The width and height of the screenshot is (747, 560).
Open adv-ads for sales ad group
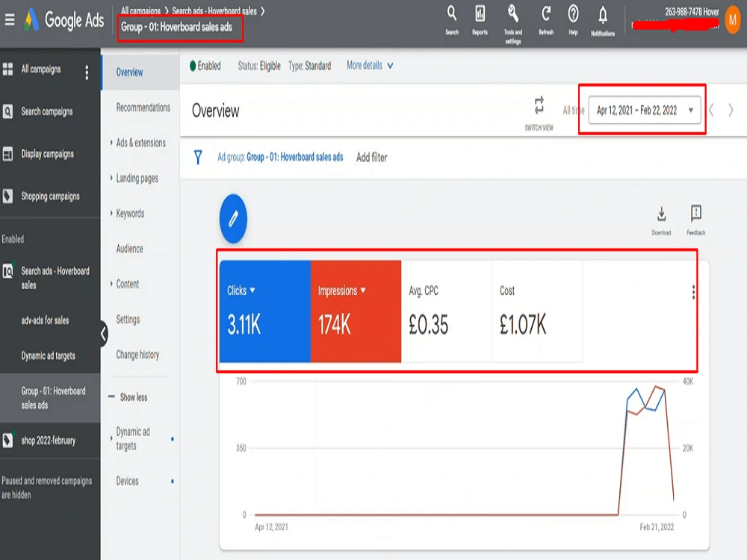pyautogui.click(x=45, y=320)
